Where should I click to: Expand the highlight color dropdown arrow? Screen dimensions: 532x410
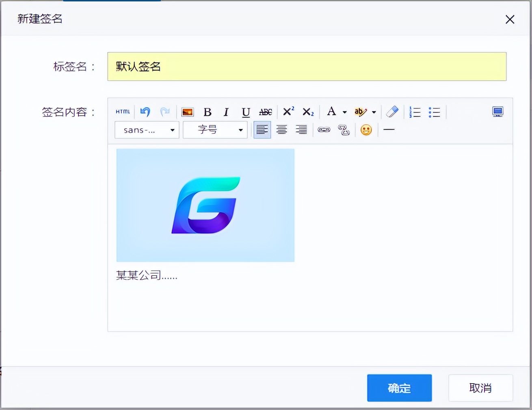[x=374, y=112]
